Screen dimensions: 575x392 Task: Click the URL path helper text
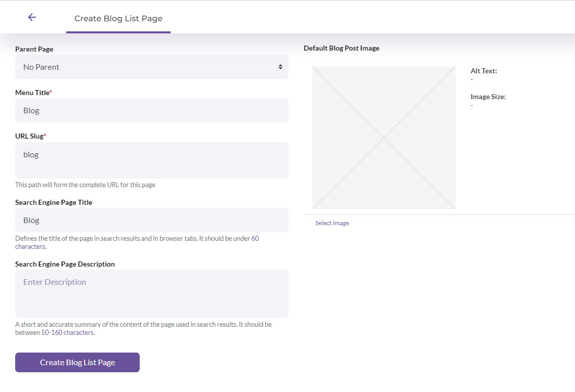pos(85,185)
